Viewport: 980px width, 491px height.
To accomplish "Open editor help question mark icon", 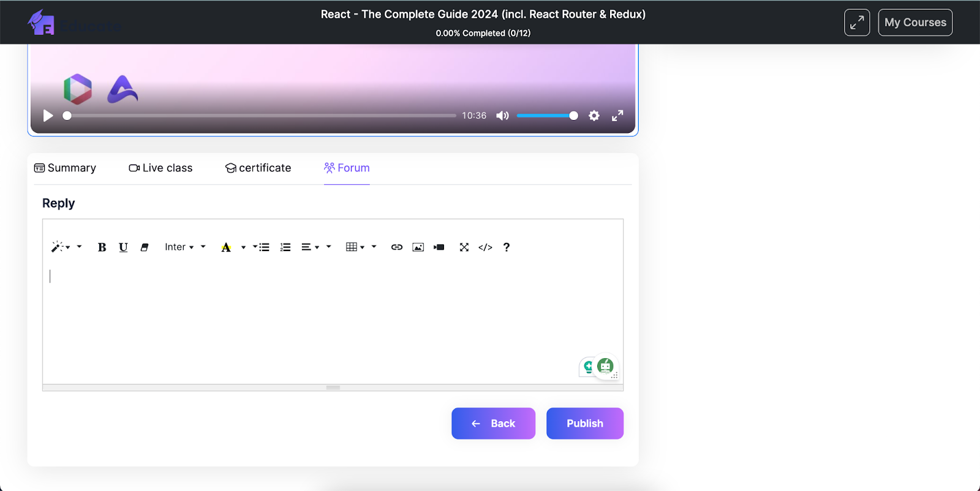I will (x=507, y=247).
